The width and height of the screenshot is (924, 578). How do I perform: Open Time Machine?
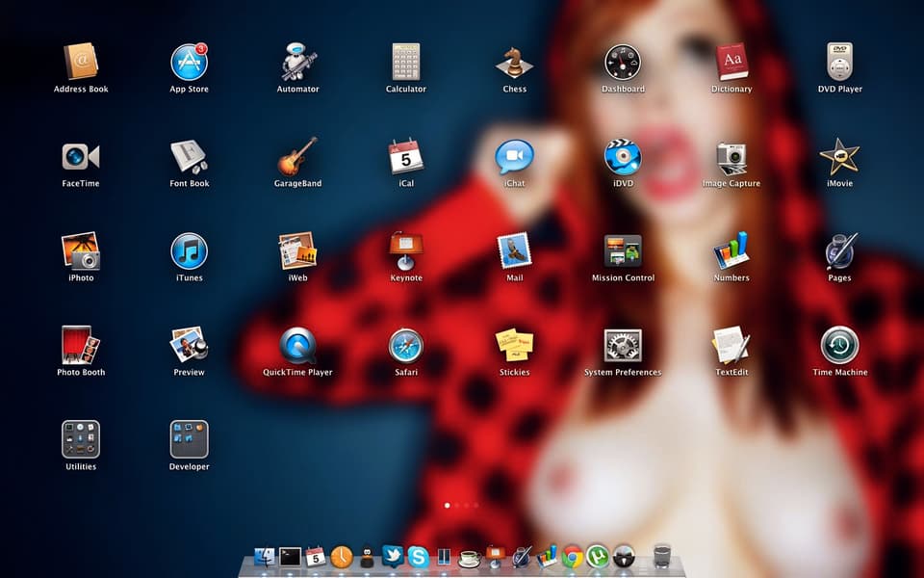[x=839, y=346]
